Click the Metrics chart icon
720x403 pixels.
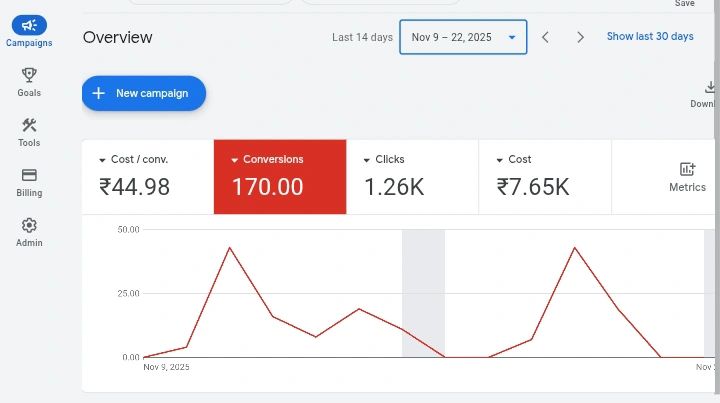(687, 170)
